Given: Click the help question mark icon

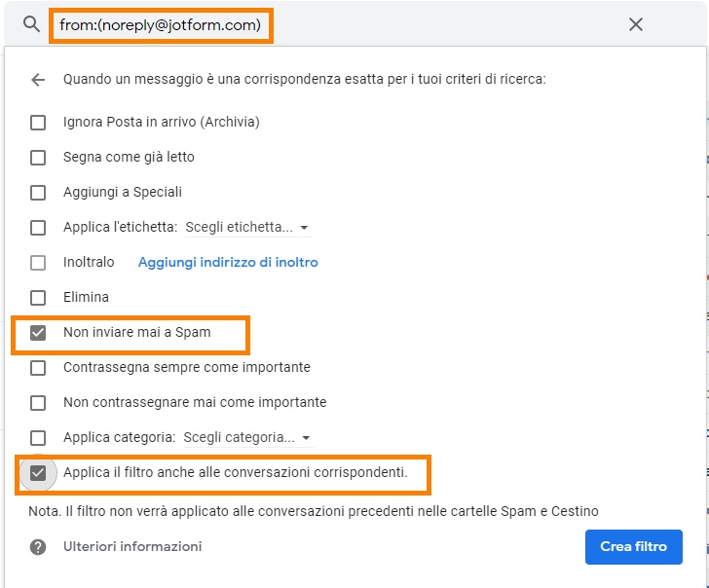Looking at the screenshot, I should (38, 547).
